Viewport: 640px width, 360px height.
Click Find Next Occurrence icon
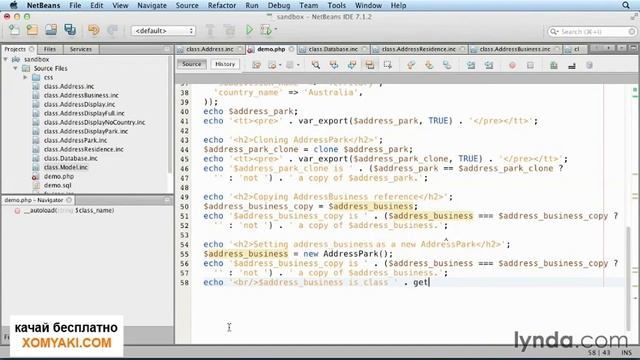[x=352, y=65]
